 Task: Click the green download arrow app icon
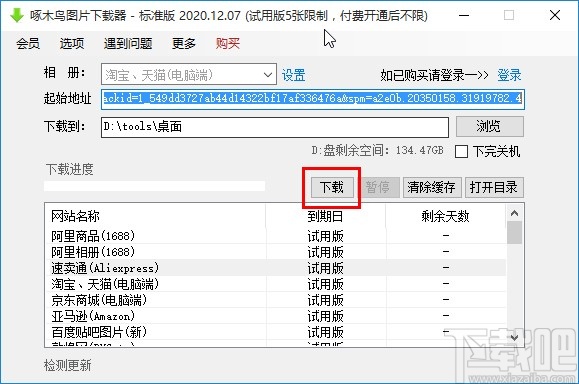click(17, 15)
